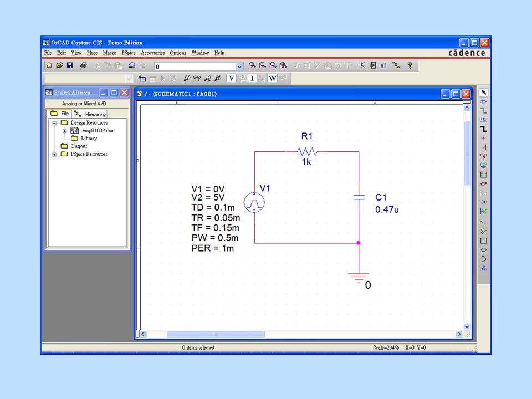Place a voltage level marker probe

tap(186, 79)
